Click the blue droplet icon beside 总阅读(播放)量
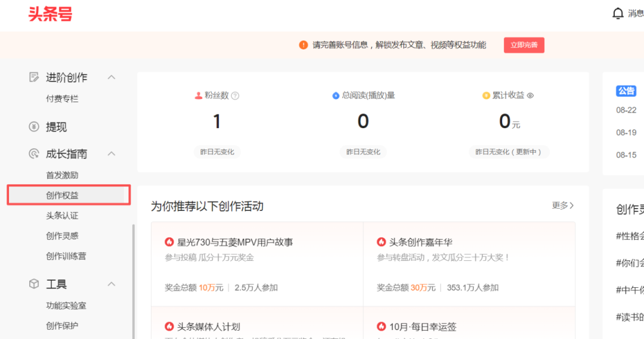The image size is (644, 339). tap(336, 96)
